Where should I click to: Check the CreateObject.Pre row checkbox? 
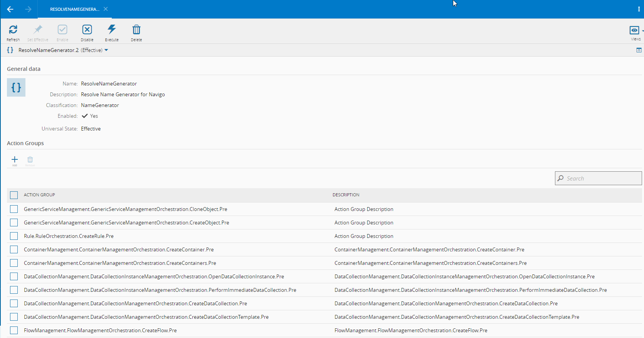pyautogui.click(x=14, y=223)
